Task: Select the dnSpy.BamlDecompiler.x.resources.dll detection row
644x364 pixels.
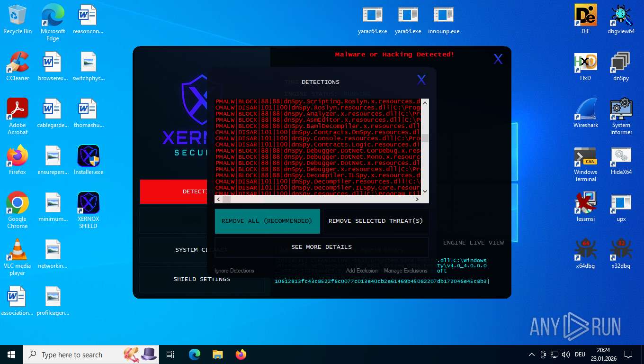Action: pyautogui.click(x=318, y=126)
